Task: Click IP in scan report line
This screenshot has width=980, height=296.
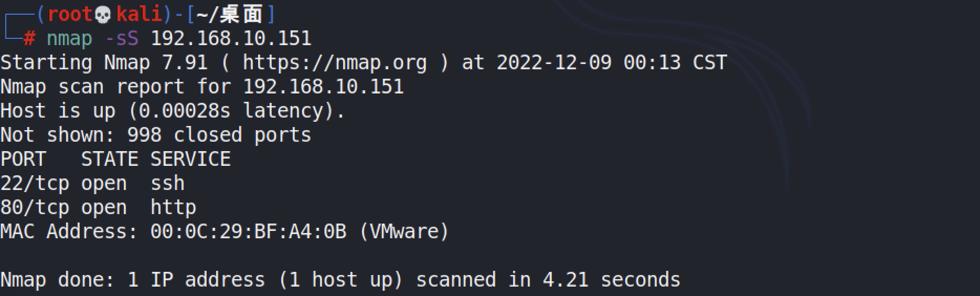Action: pyautogui.click(x=323, y=87)
